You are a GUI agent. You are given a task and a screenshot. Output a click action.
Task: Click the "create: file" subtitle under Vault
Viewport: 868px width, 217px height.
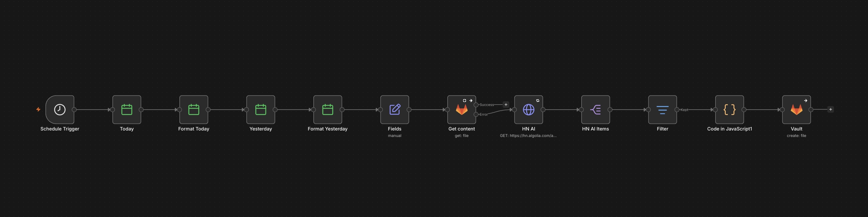(x=797, y=136)
